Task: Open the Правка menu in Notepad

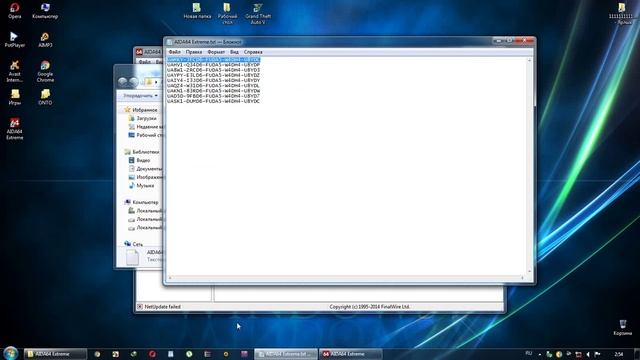Action: click(x=193, y=52)
